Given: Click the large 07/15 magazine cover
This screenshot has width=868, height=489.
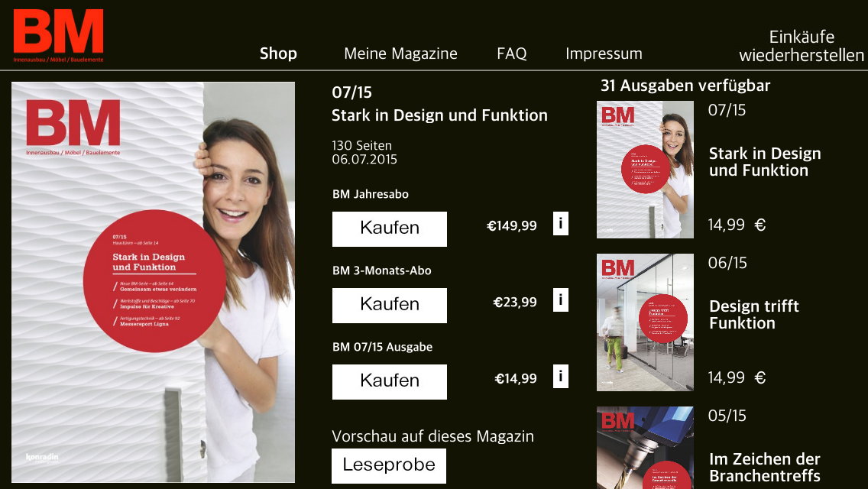Looking at the screenshot, I should pyautogui.click(x=154, y=283).
